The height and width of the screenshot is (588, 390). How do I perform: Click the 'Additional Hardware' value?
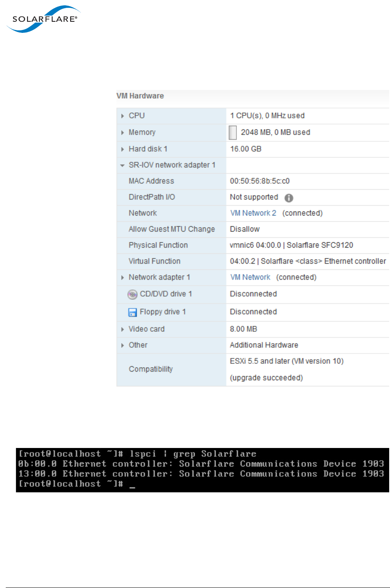[x=264, y=345]
